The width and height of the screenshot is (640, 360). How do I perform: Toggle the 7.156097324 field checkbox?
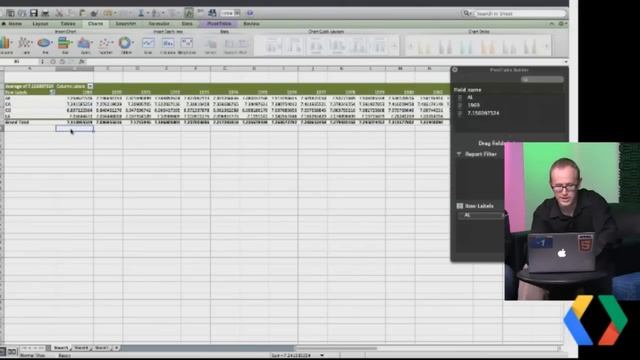click(460, 113)
